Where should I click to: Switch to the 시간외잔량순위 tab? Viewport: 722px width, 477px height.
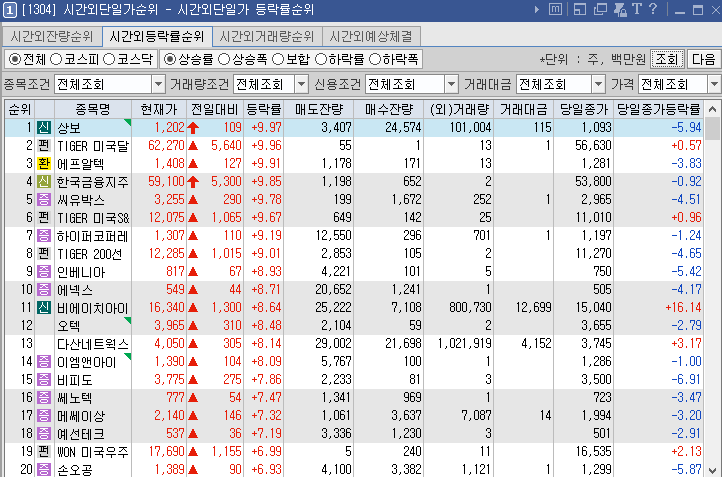click(x=52, y=36)
